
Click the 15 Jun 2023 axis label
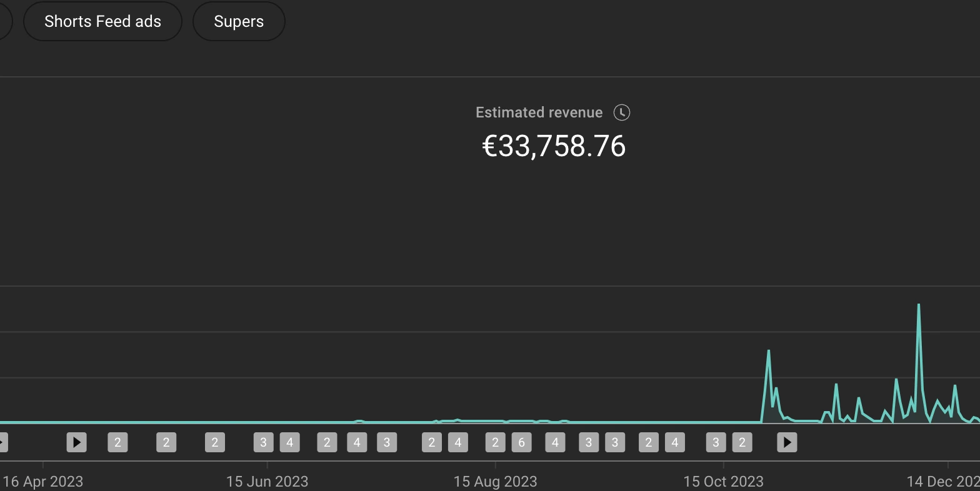[267, 482]
